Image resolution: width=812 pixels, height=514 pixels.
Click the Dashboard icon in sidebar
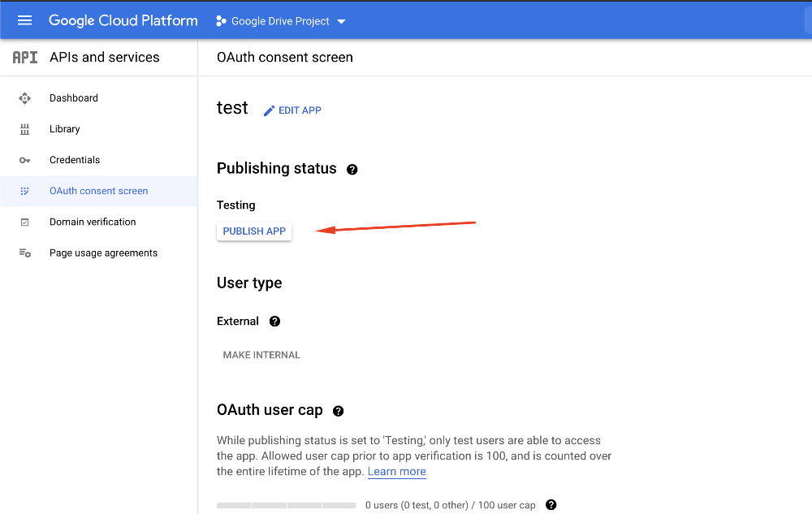tap(24, 98)
